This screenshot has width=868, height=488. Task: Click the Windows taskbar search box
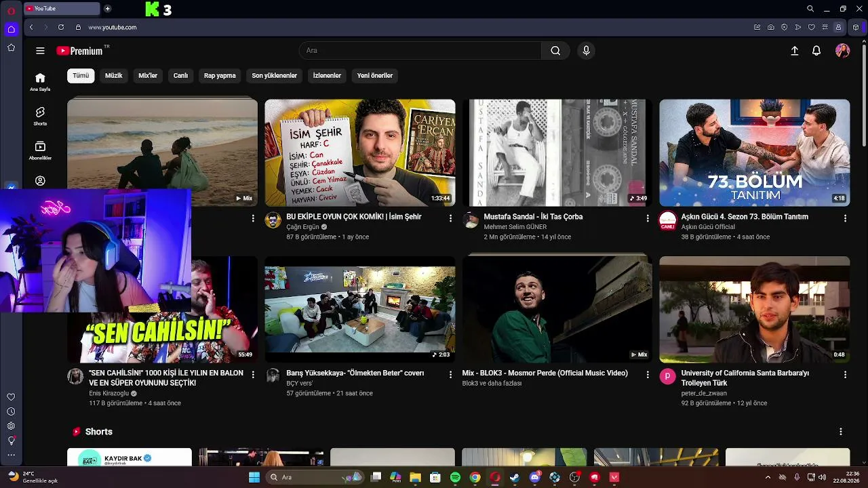tap(315, 477)
